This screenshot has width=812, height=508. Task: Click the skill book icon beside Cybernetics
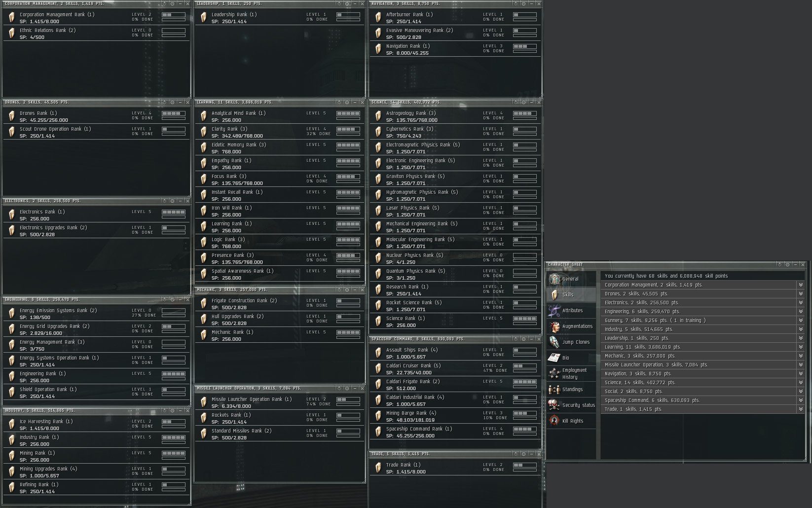tap(378, 132)
